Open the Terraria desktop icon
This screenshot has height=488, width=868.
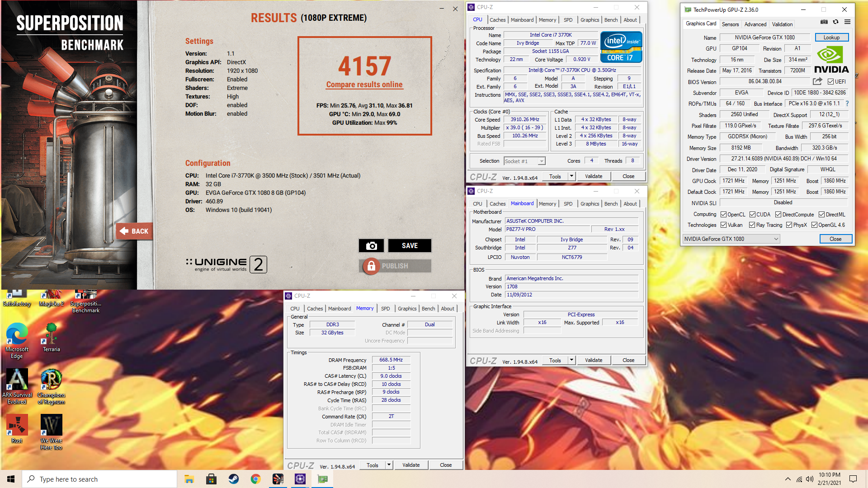[51, 337]
